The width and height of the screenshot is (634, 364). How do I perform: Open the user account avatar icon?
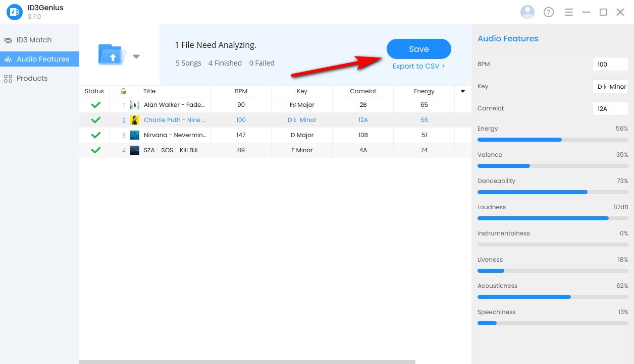pyautogui.click(x=527, y=12)
